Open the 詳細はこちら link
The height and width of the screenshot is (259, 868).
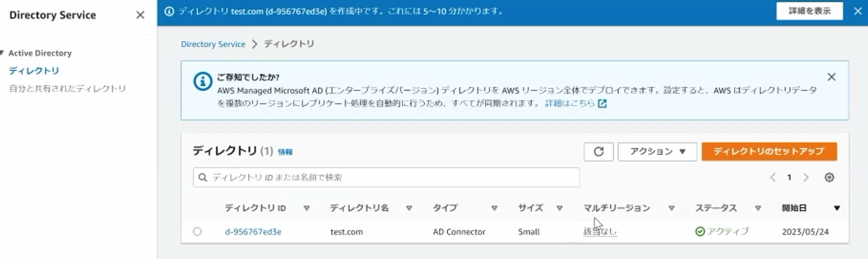[x=570, y=103]
